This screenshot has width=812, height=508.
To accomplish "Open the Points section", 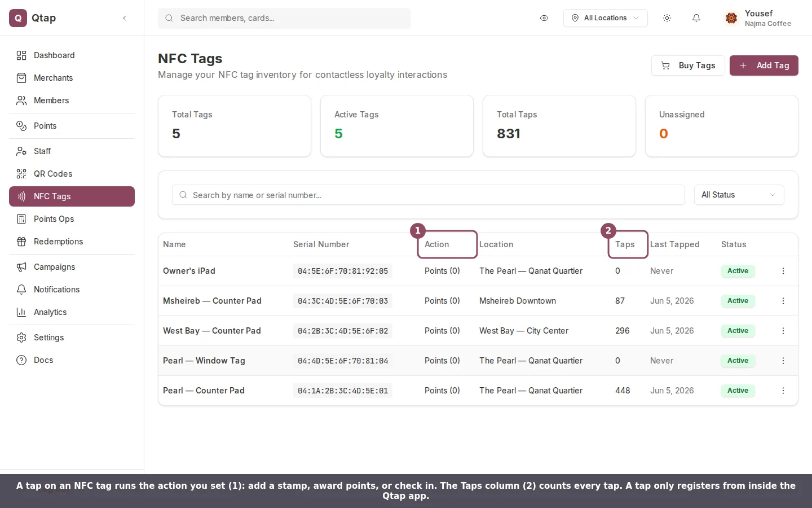I will click(72, 126).
